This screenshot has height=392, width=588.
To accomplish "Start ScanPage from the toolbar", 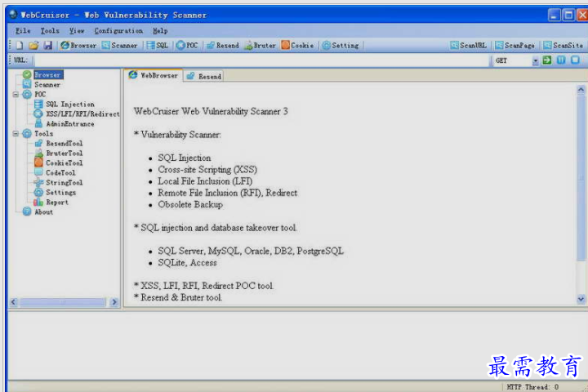I will [514, 46].
